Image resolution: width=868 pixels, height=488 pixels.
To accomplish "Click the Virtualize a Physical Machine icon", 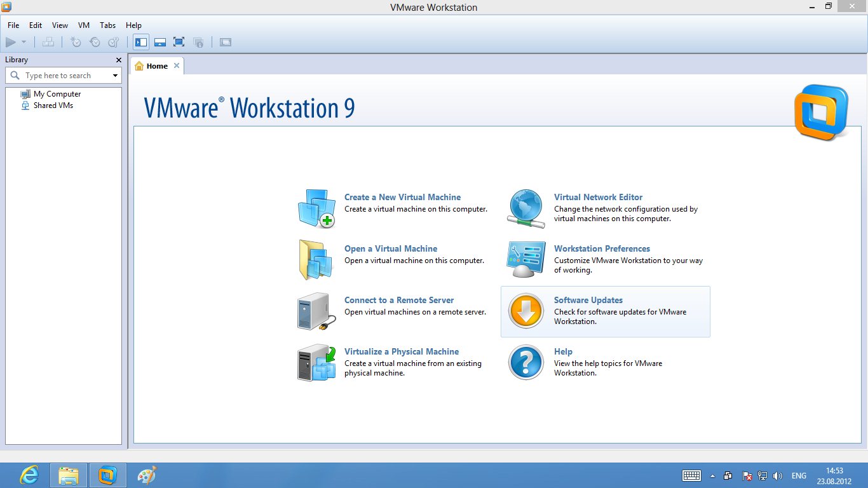I will pos(316,363).
